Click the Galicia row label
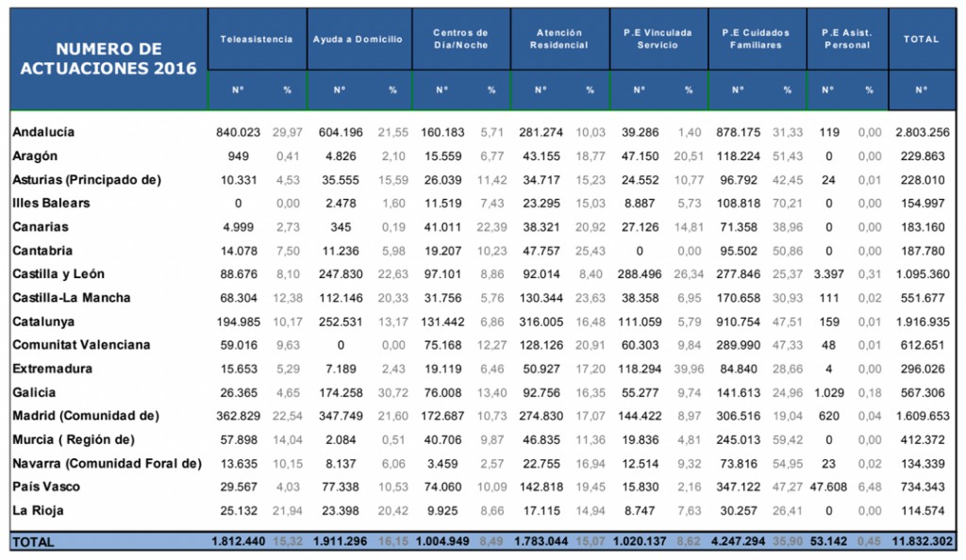This screenshot has width=966, height=560. point(35,392)
